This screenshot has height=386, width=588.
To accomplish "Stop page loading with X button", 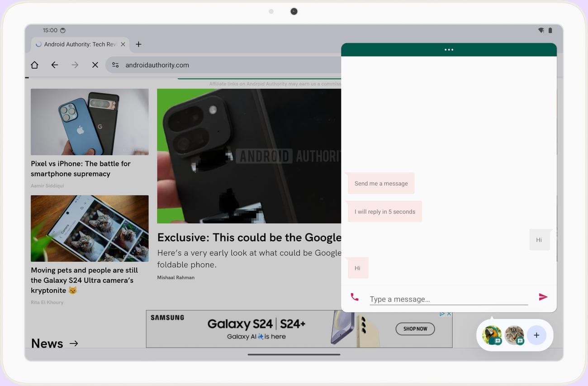I will coord(95,65).
